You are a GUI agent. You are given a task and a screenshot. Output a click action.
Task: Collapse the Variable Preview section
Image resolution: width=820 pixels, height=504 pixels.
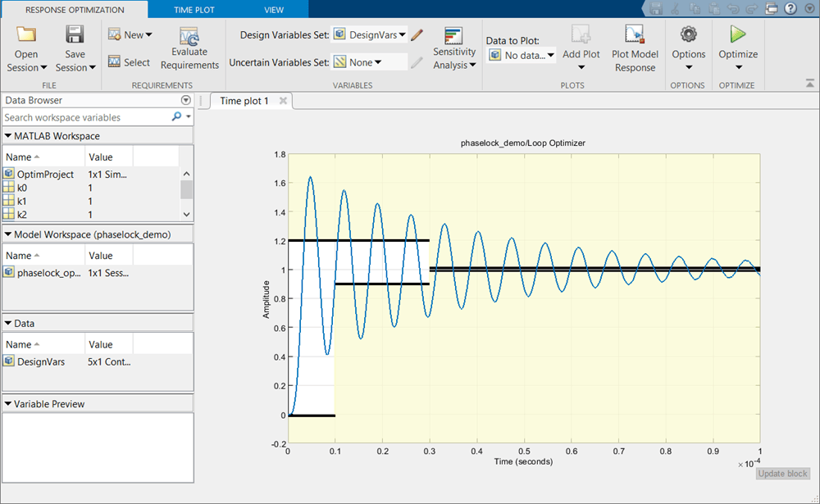[x=8, y=404]
